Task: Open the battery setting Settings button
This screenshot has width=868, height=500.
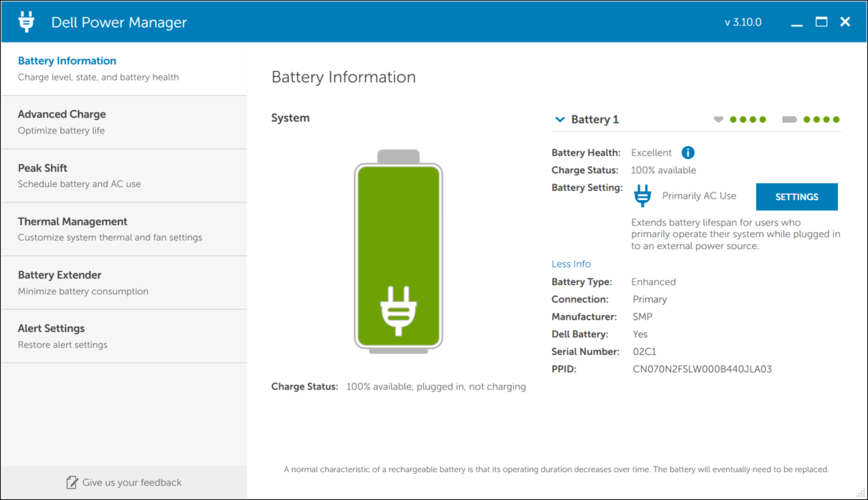Action: [x=796, y=196]
